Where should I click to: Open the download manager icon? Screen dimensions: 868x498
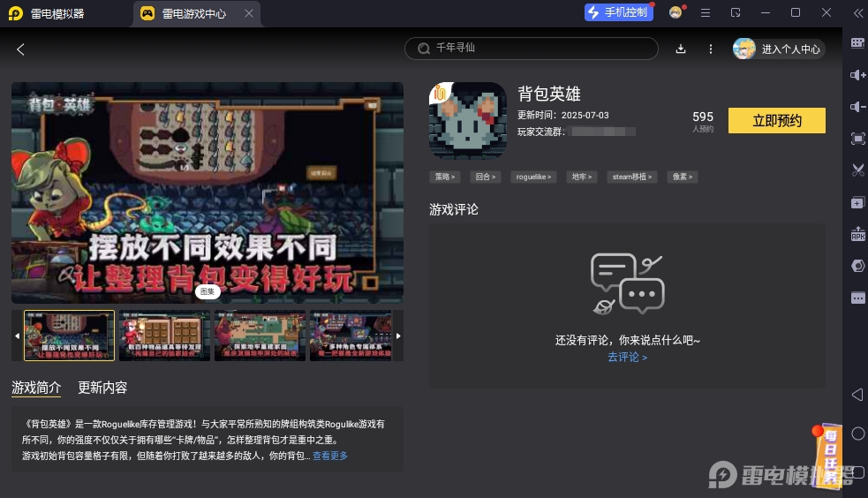[681, 49]
